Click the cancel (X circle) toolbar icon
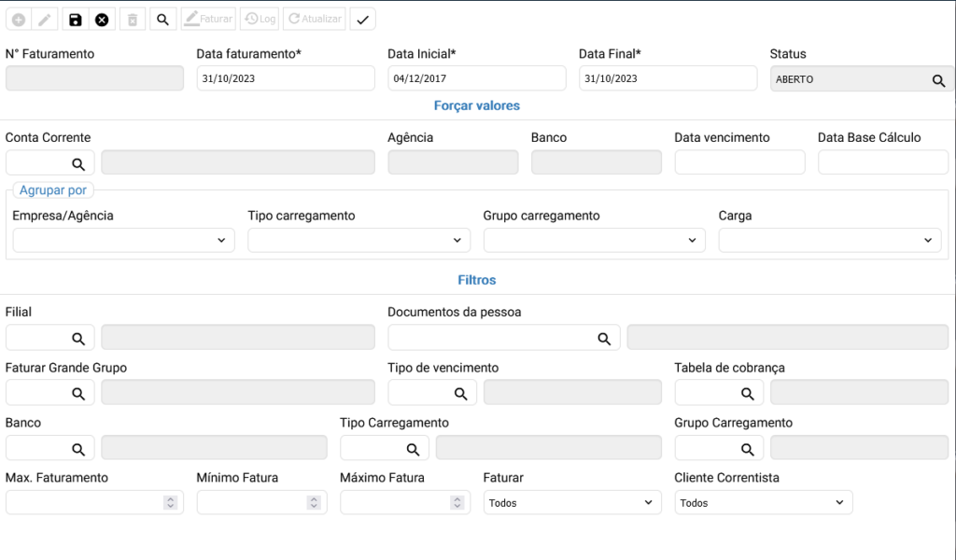 [x=102, y=20]
